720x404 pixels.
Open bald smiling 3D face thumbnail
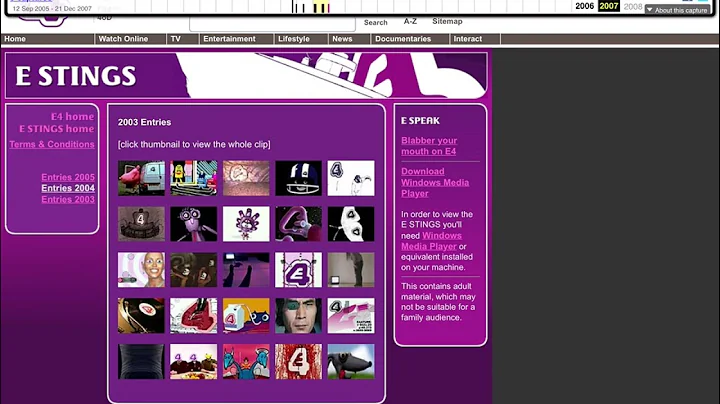[141, 270]
